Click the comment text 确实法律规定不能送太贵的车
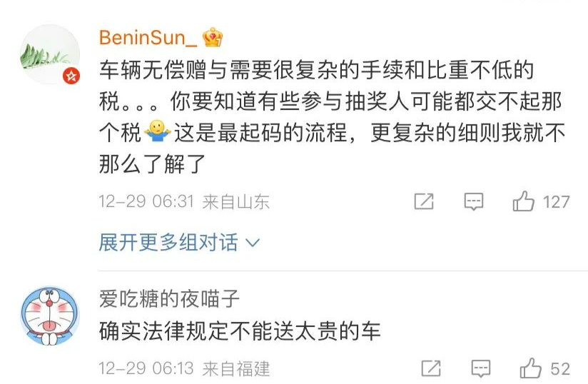 240,330
